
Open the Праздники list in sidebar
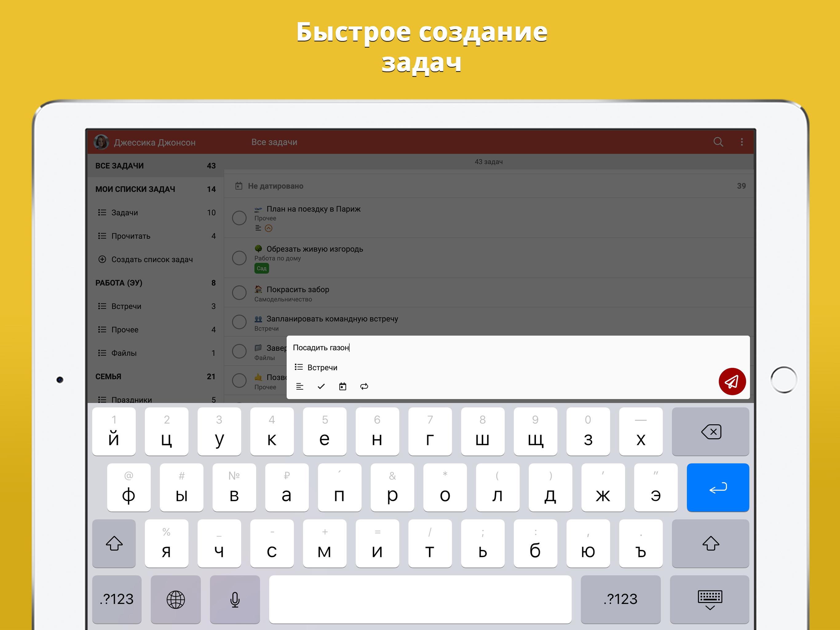155,397
